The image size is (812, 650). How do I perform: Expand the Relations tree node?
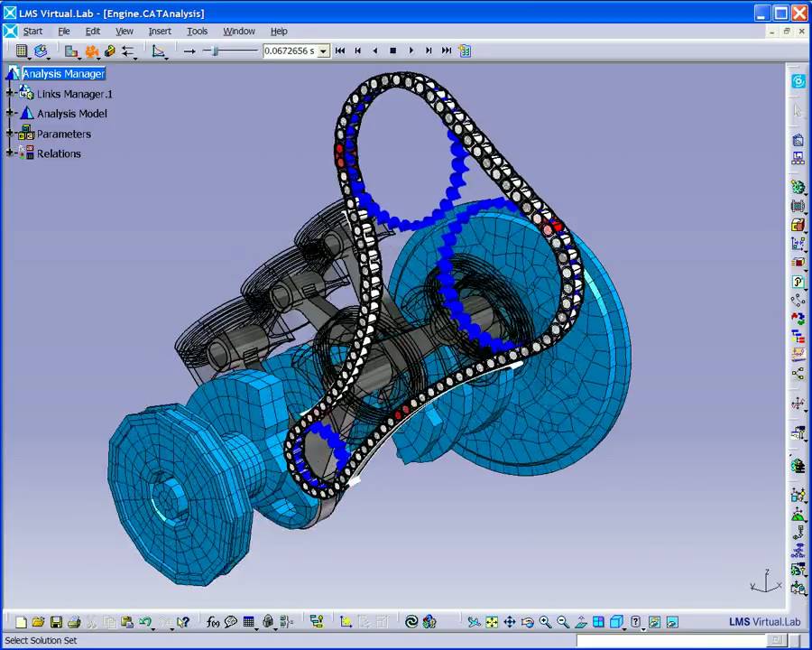tap(9, 153)
